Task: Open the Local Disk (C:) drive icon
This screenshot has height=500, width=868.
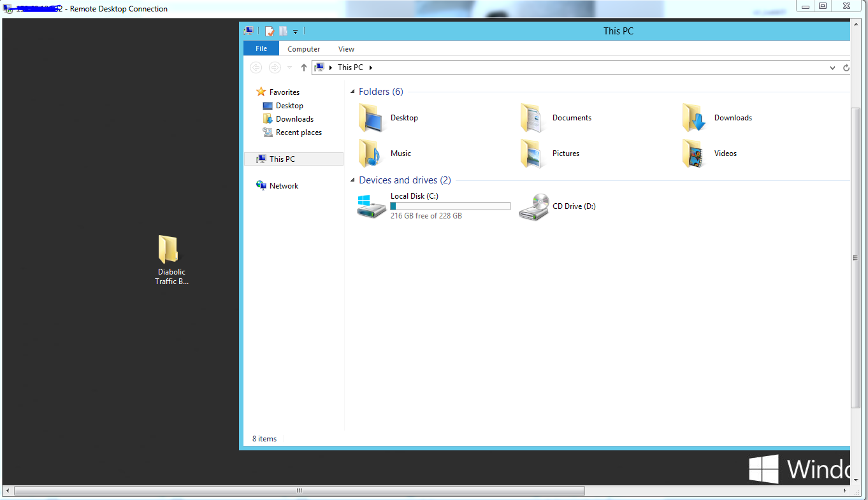Action: [x=372, y=206]
